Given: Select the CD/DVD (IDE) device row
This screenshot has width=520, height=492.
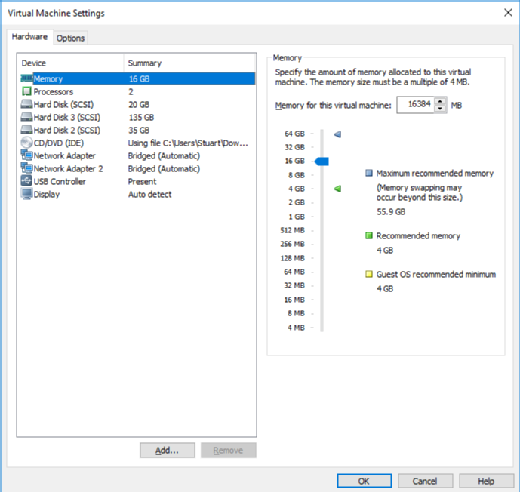Looking at the screenshot, I should pyautogui.click(x=137, y=143).
